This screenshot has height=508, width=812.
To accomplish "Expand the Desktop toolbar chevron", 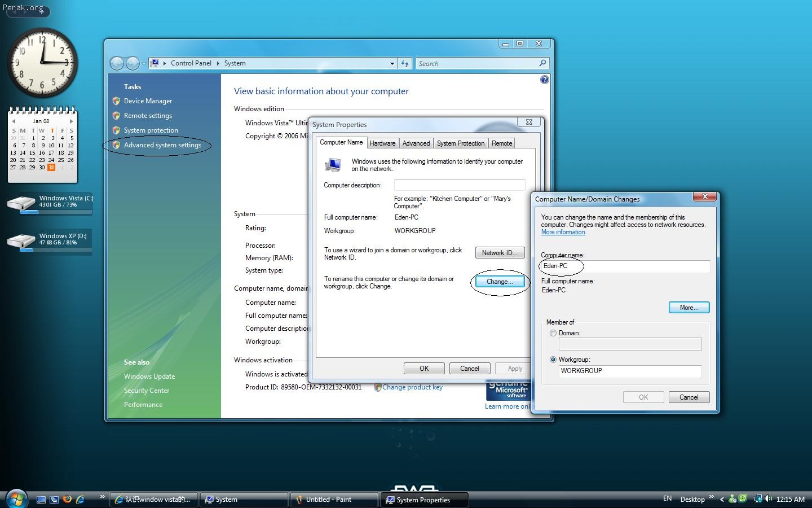I will click(x=711, y=497).
